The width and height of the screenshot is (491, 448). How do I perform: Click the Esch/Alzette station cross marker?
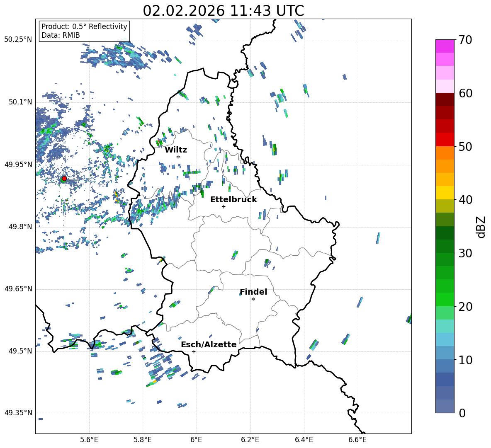coord(194,351)
